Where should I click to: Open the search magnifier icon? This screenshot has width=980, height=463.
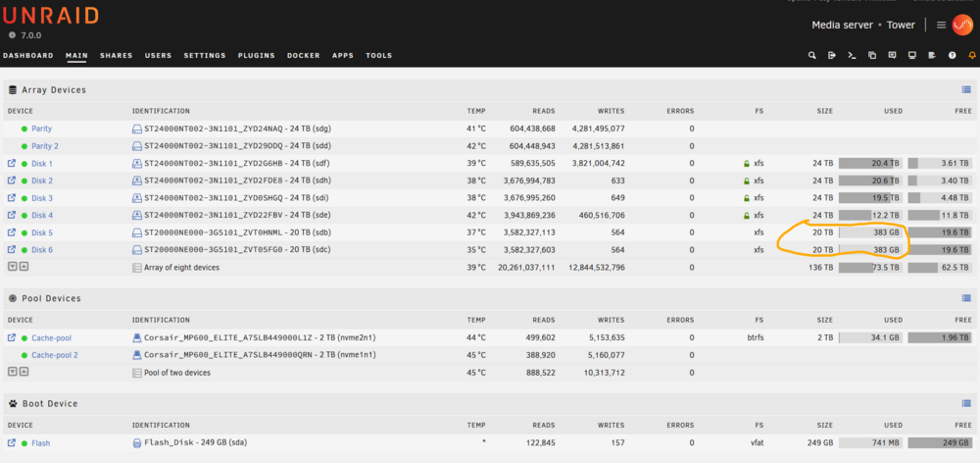[x=811, y=55]
